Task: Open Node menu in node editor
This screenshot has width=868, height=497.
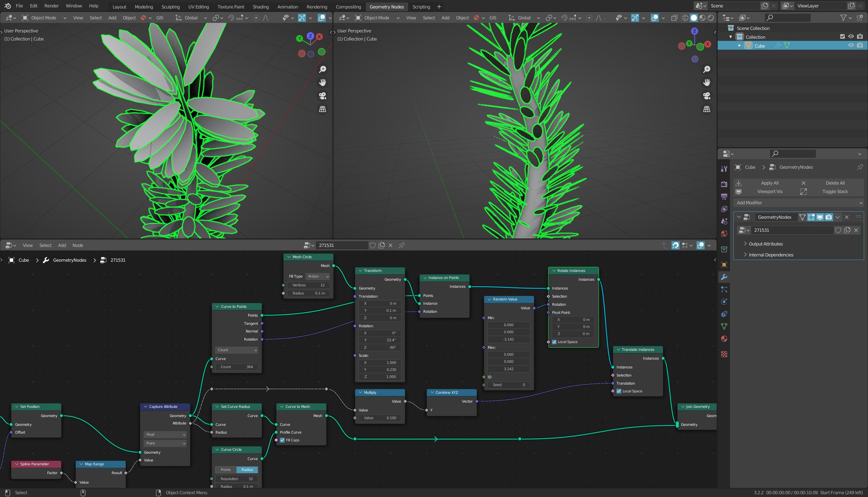Action: tap(78, 246)
